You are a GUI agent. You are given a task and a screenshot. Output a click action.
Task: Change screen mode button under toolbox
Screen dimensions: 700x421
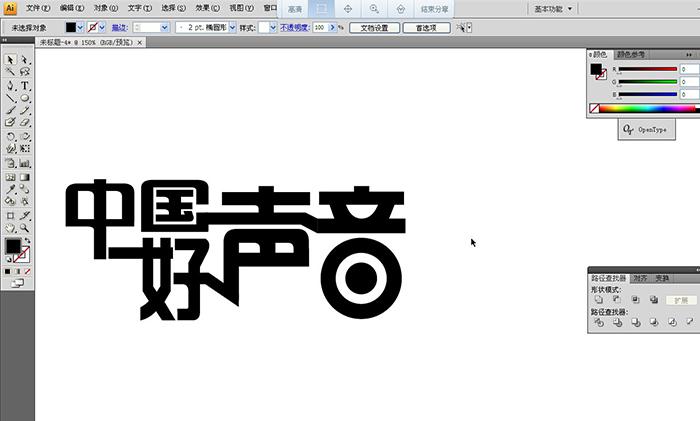point(17,283)
